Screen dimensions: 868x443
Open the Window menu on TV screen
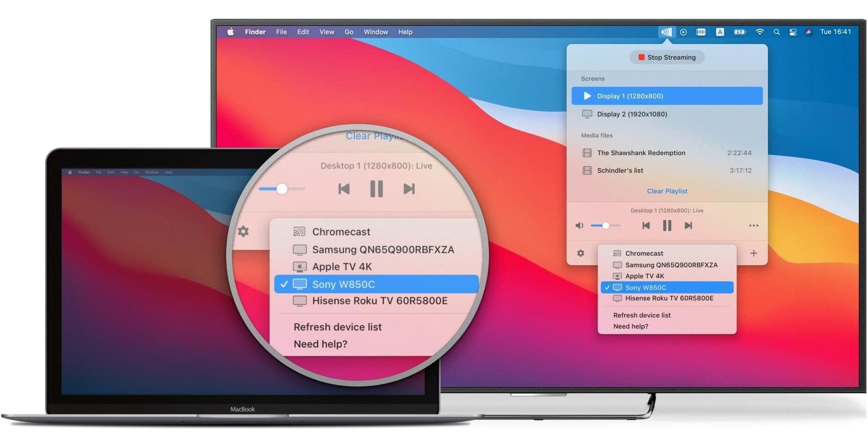pyautogui.click(x=376, y=32)
